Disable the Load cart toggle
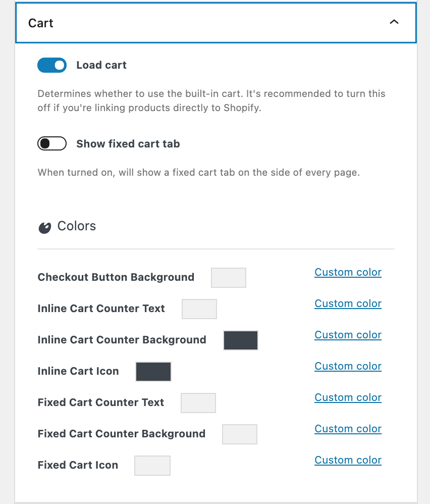 click(x=52, y=65)
